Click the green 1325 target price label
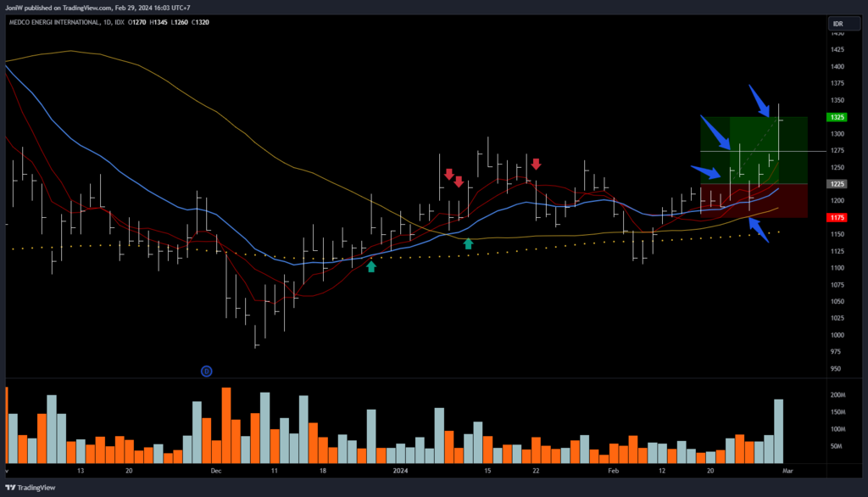 pos(837,117)
